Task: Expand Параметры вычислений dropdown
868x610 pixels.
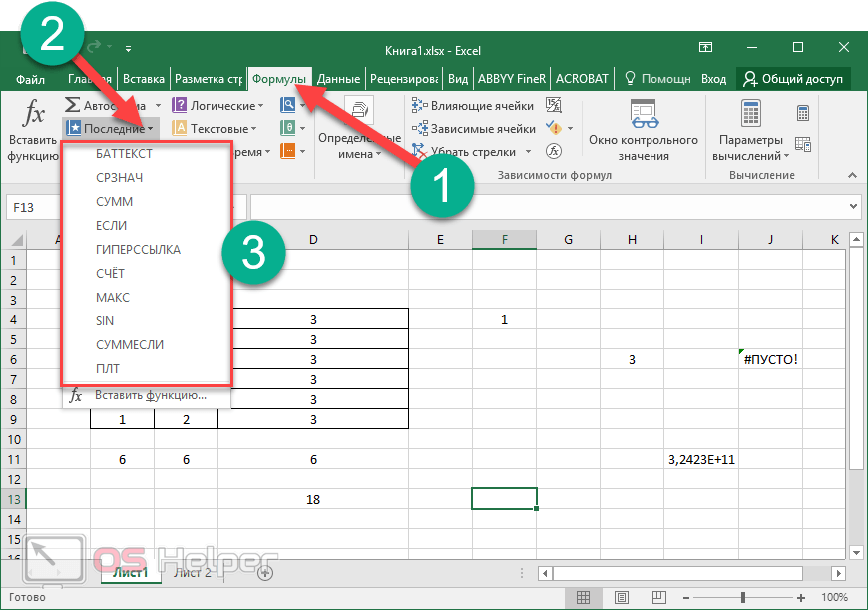Action: [786, 156]
